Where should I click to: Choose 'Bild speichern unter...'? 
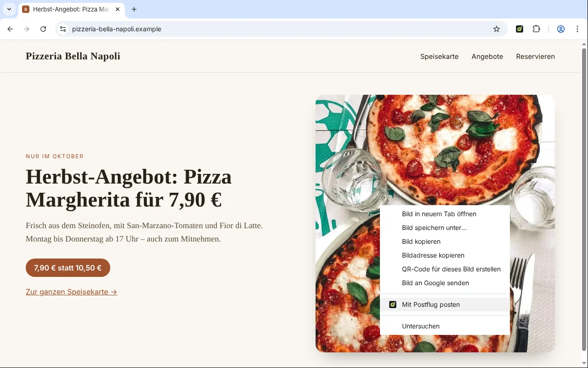tap(445, 228)
